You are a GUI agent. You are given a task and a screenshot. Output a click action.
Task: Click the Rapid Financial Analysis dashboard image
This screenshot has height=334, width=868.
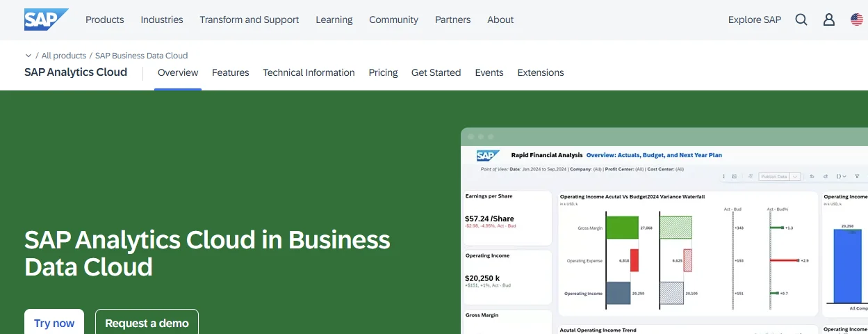664,231
